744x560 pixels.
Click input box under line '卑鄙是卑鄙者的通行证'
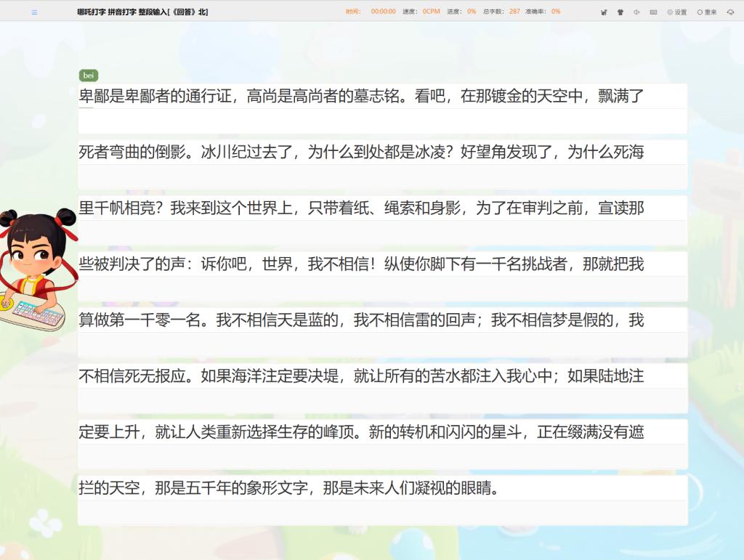coord(382,120)
